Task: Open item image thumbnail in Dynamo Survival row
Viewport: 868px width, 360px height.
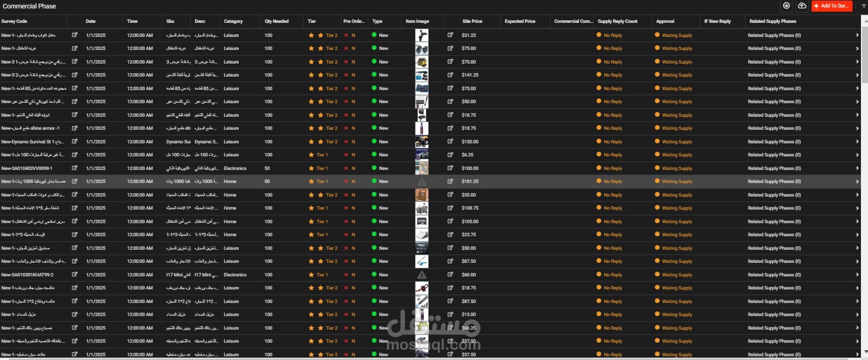Action: pos(422,142)
